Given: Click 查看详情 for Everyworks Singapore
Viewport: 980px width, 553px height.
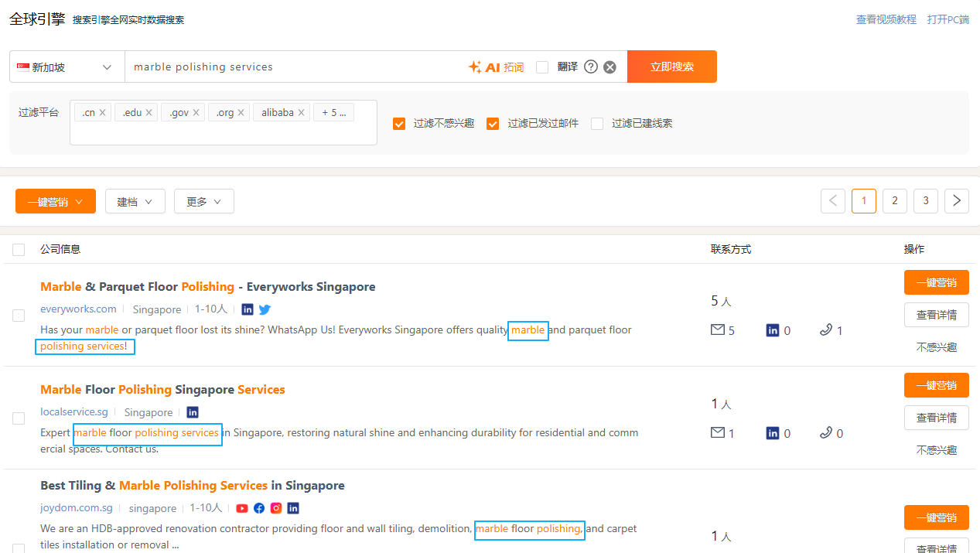Looking at the screenshot, I should [937, 315].
